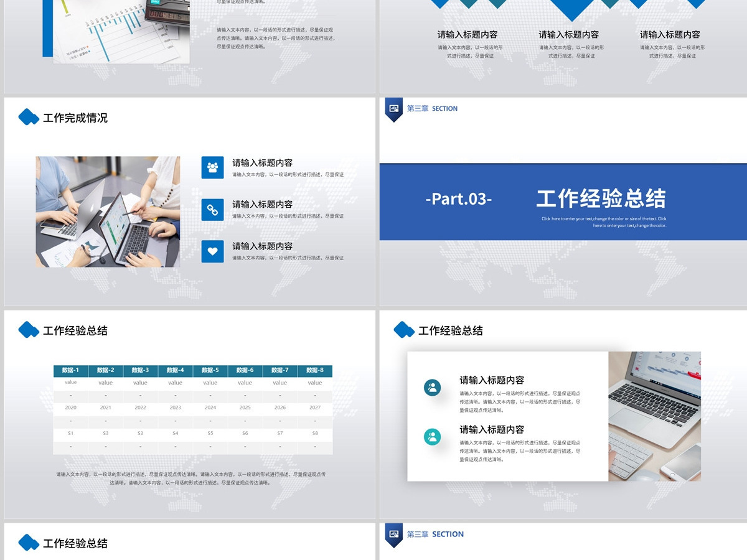Click the section badge icon in bottom-right slide
This screenshot has height=560, width=747.
(x=393, y=535)
